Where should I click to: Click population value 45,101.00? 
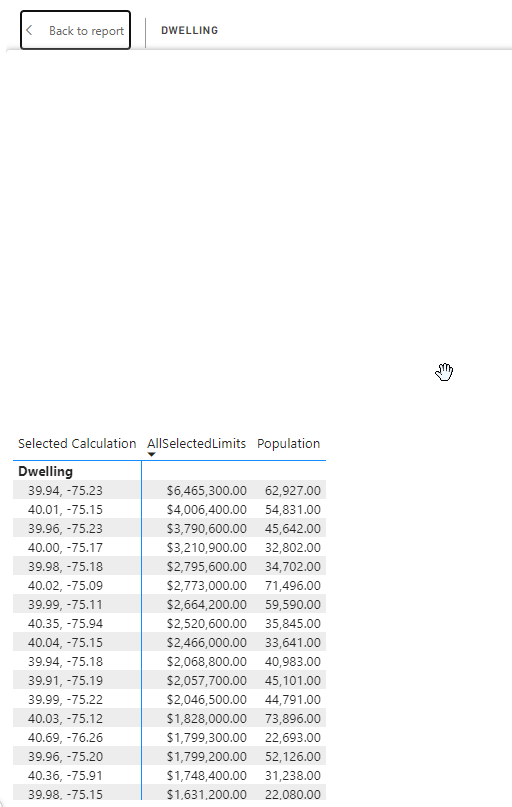[x=293, y=681]
